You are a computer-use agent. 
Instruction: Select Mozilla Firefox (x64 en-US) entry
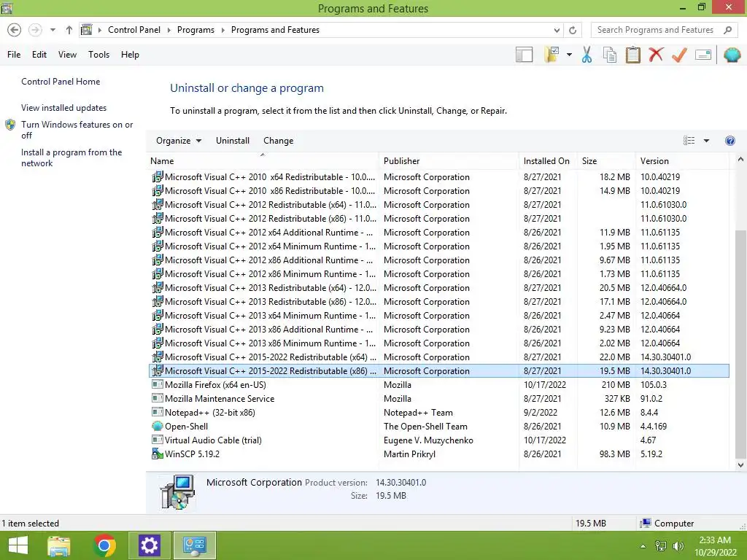[x=439, y=385]
